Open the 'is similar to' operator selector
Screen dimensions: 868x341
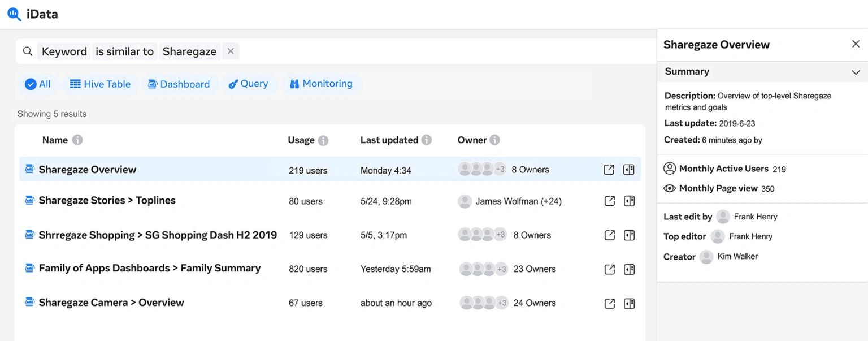click(124, 51)
